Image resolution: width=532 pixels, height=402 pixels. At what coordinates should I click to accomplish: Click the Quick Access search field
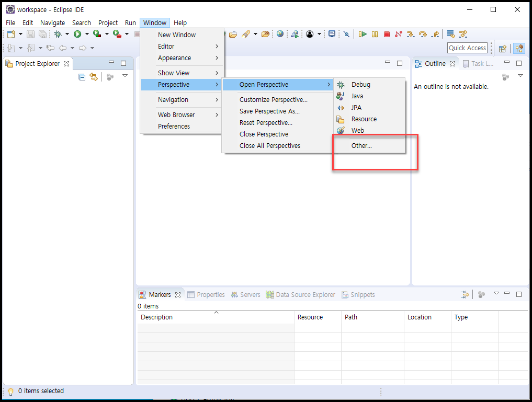(467, 48)
